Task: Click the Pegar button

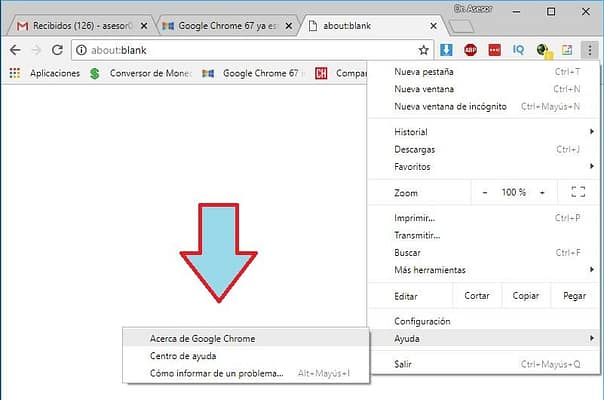Action: (x=574, y=296)
